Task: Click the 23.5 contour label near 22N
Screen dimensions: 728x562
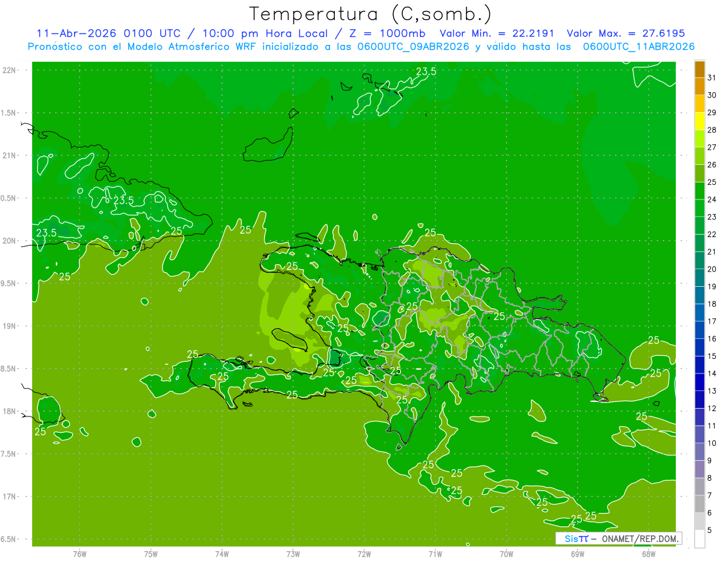Action: click(426, 71)
